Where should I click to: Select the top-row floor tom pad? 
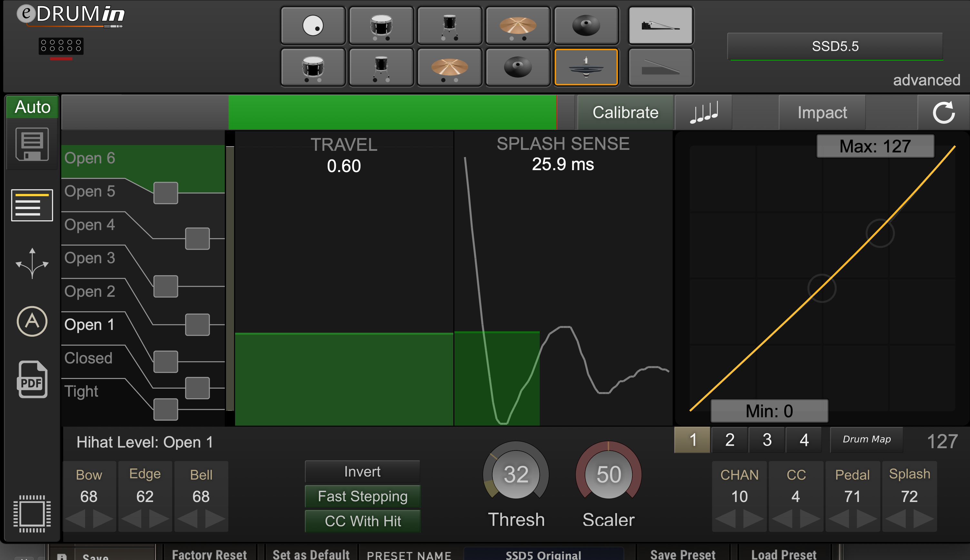449,25
